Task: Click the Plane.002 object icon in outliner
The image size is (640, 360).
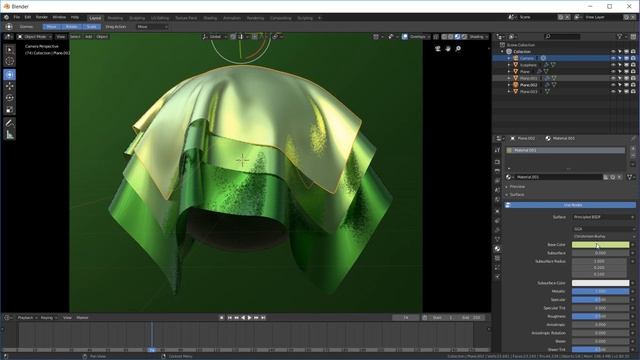Action: click(x=516, y=85)
